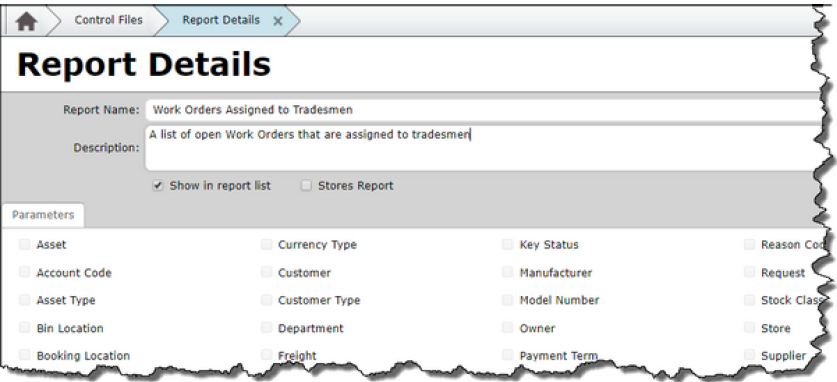This screenshot has height=382, width=837.
Task: Edit the Report Name field
Action: 483,110
